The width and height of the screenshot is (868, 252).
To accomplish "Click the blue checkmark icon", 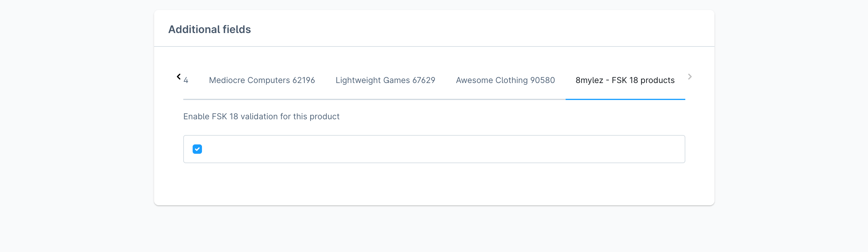I will [x=197, y=149].
